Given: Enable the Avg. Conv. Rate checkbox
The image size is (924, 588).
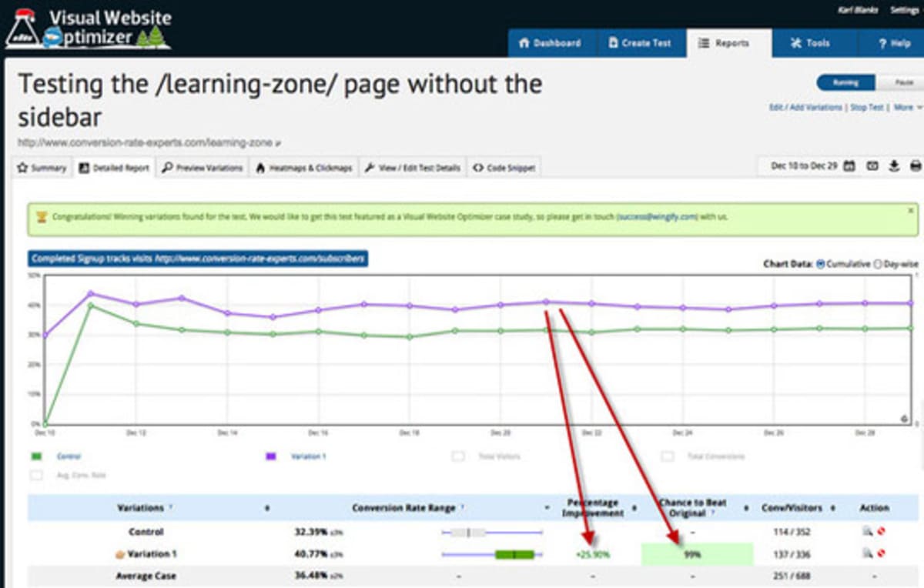Looking at the screenshot, I should click(x=36, y=476).
